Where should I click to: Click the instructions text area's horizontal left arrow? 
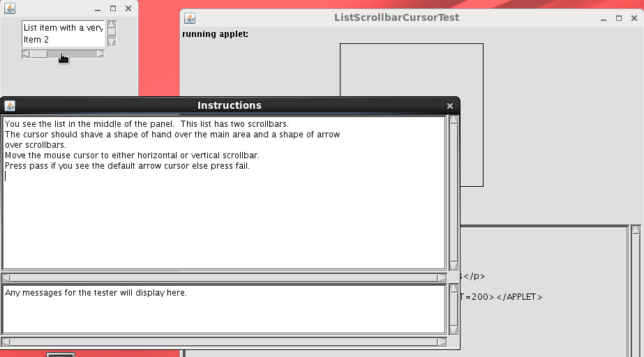pyautogui.click(x=7, y=278)
